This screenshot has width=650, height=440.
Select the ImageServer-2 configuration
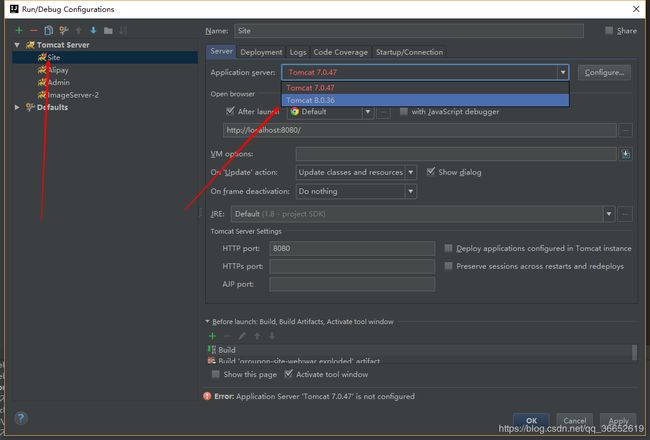pyautogui.click(x=73, y=95)
